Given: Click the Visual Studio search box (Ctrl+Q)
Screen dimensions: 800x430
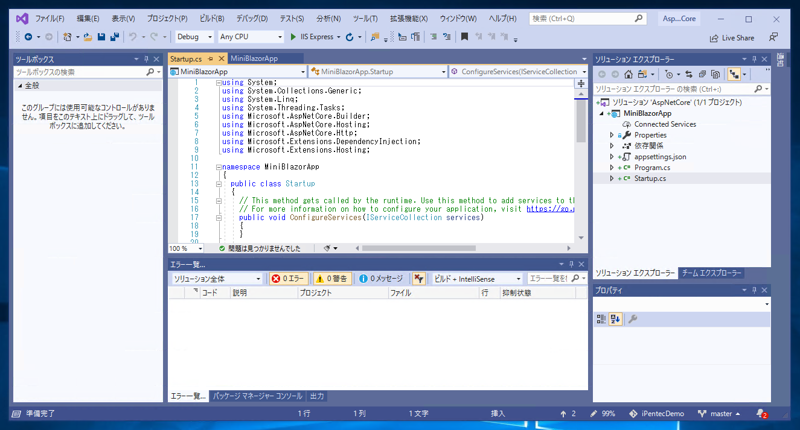Looking at the screenshot, I should [x=588, y=18].
